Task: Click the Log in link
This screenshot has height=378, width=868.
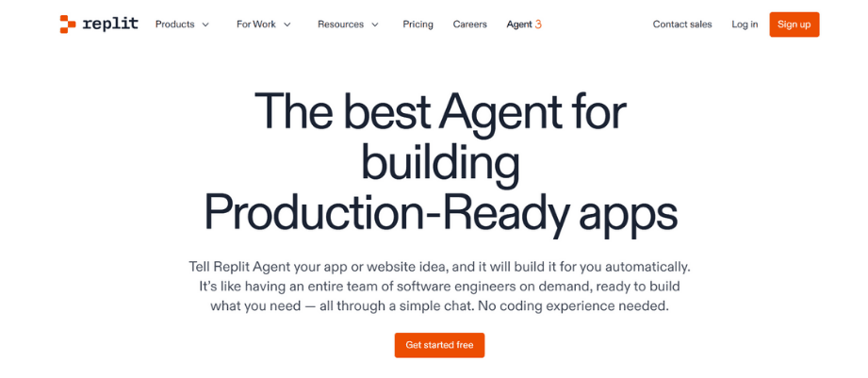Action: [745, 25]
